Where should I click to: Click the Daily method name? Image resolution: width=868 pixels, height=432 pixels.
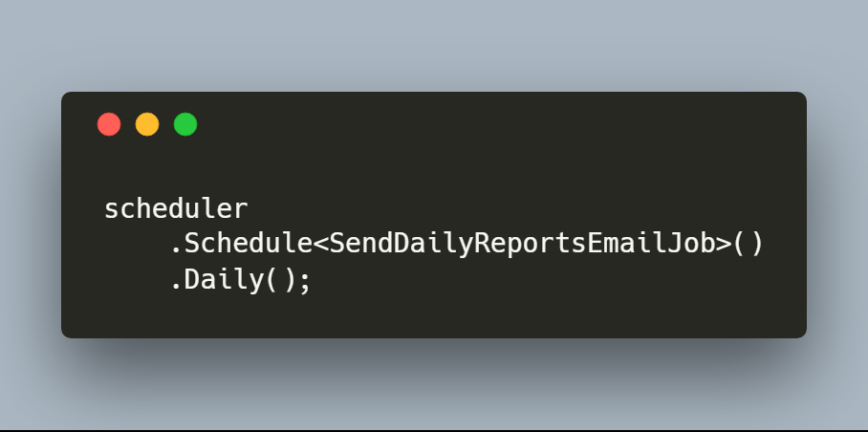[x=225, y=280]
